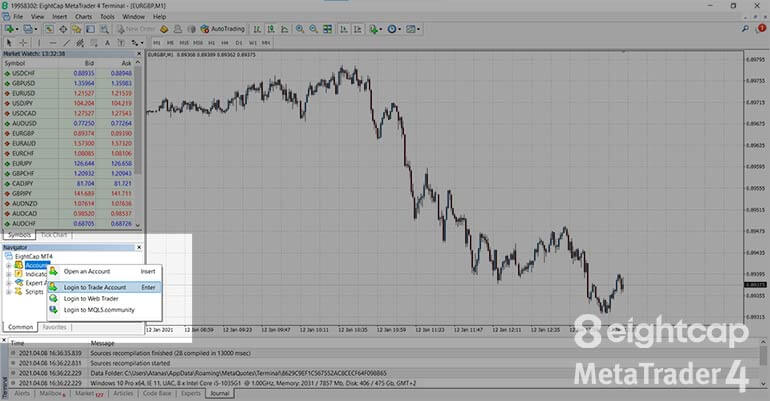The image size is (770, 401).
Task: Switch chart to the MN timeframe
Action: tap(266, 43)
